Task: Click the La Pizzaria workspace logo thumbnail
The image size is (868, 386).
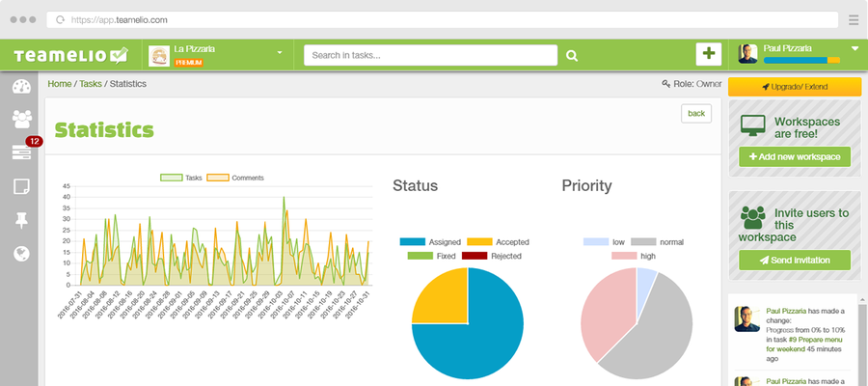Action: point(159,55)
